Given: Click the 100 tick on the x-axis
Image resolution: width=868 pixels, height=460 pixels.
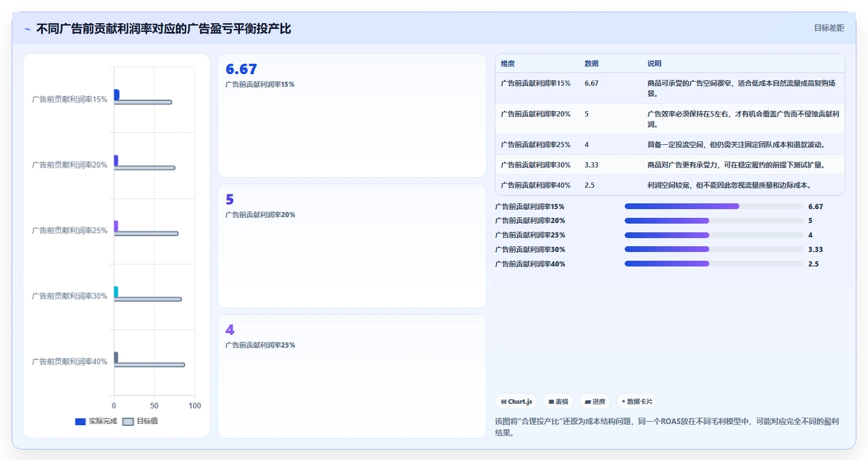Looking at the screenshot, I should tap(195, 406).
